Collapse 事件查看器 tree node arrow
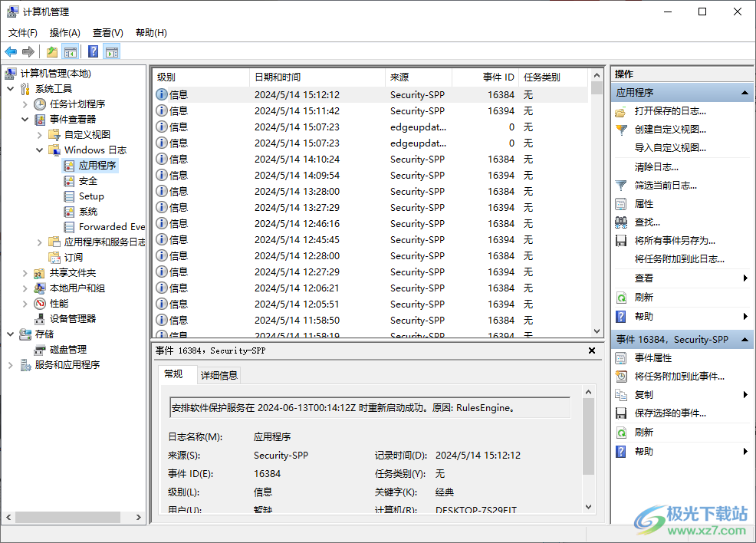Image resolution: width=756 pixels, height=543 pixels. point(25,119)
